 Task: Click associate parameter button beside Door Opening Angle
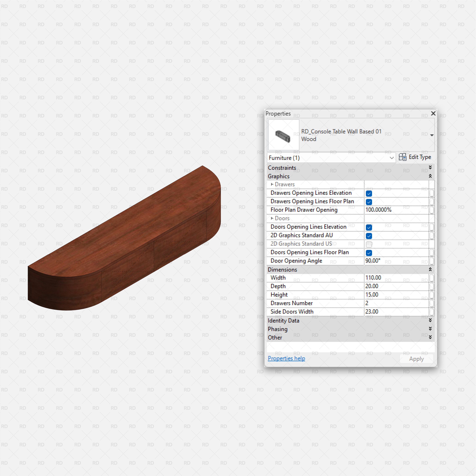pos(432,261)
